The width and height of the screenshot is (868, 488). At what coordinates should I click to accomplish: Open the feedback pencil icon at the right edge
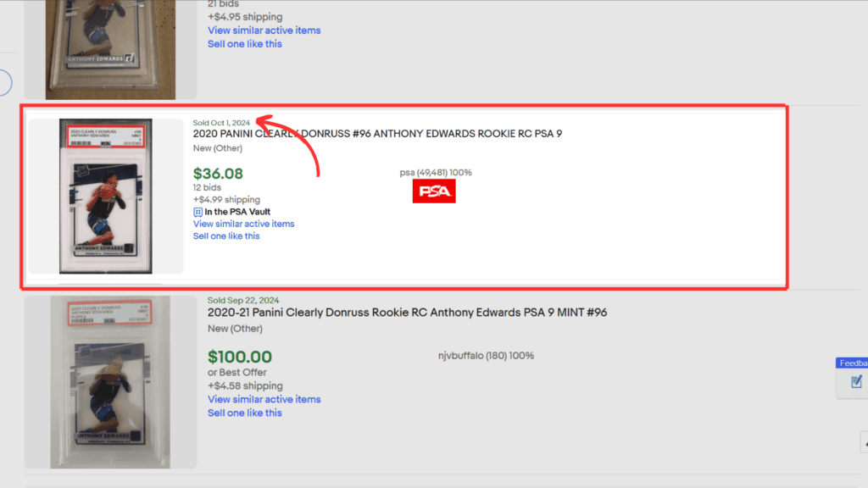(856, 381)
